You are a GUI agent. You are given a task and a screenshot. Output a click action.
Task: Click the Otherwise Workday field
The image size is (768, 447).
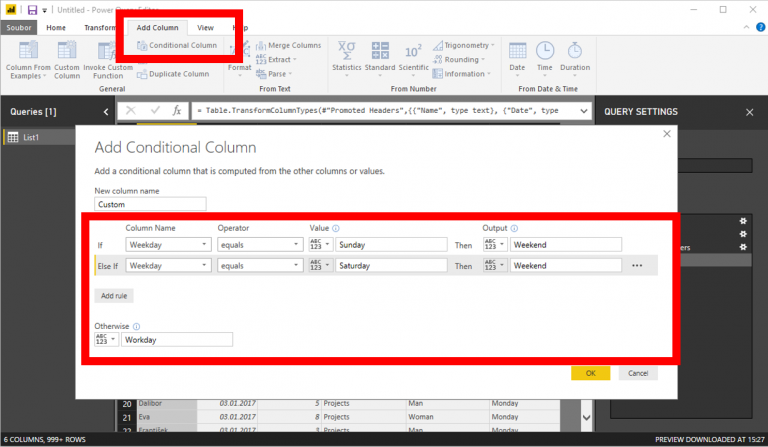click(177, 340)
